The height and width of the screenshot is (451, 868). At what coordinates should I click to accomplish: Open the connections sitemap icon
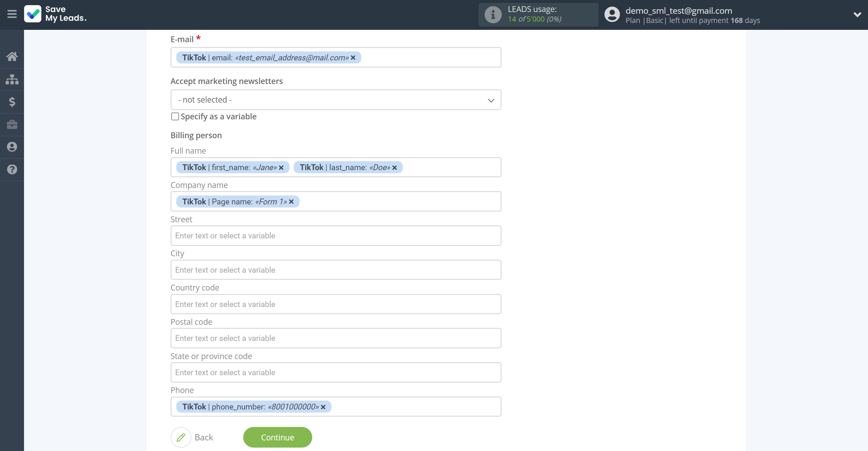[x=12, y=79]
